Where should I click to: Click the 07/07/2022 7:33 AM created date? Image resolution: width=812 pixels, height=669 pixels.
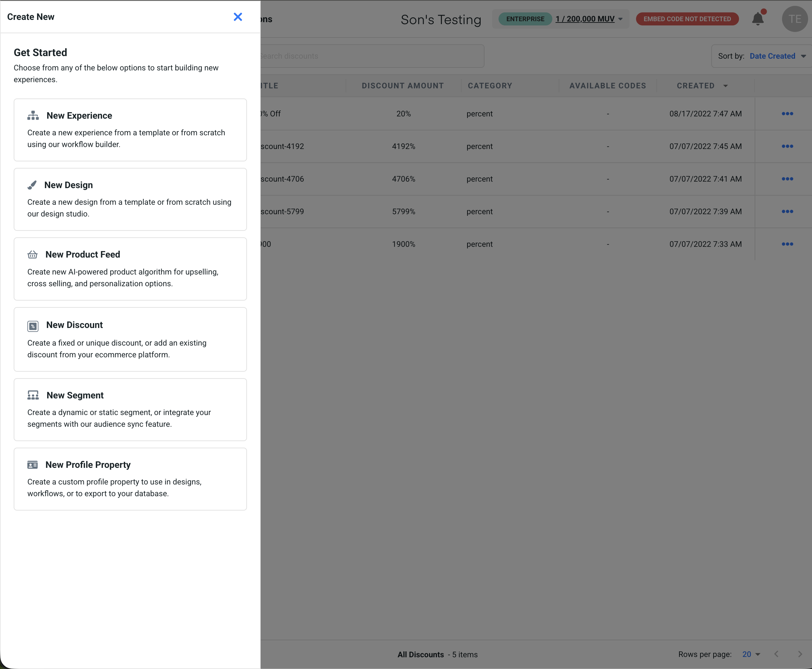(705, 244)
